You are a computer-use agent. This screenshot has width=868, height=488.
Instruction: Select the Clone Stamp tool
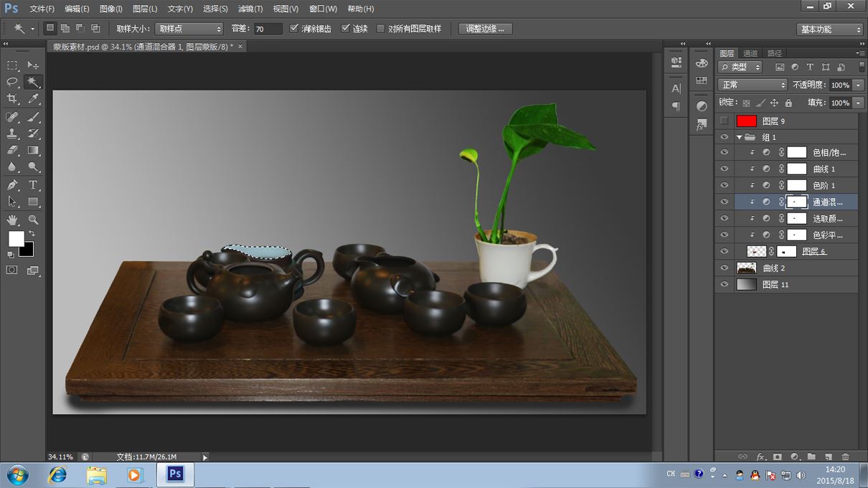pyautogui.click(x=12, y=133)
